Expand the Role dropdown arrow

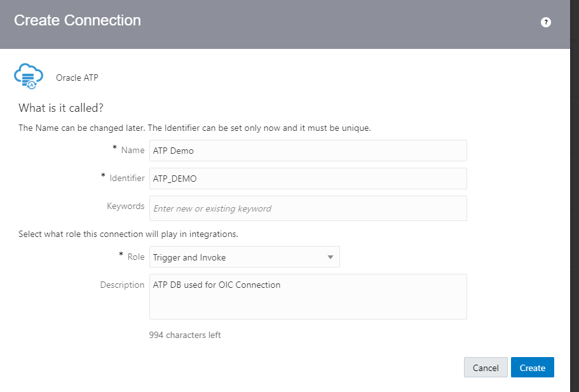330,257
